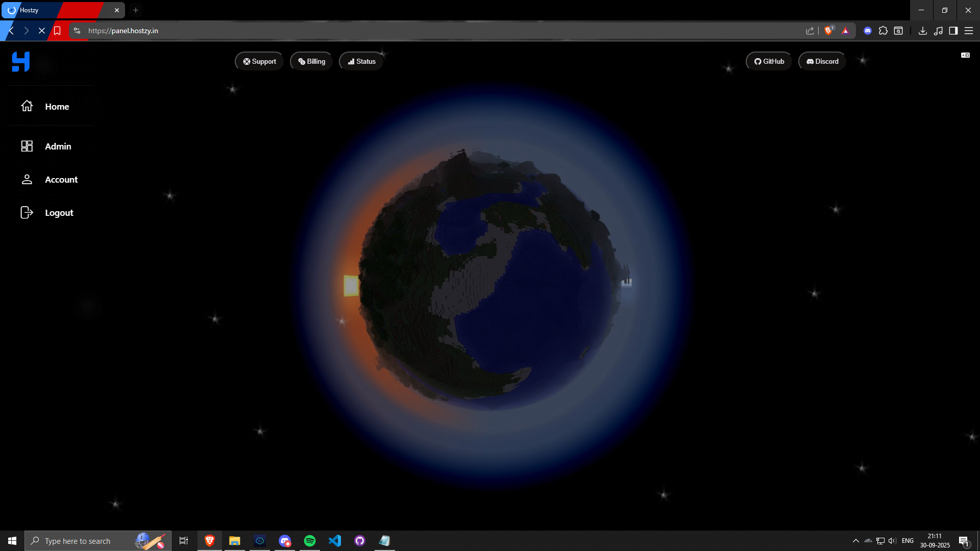The image size is (980, 551).
Task: Open the browser extensions puzzle icon
Action: click(883, 31)
